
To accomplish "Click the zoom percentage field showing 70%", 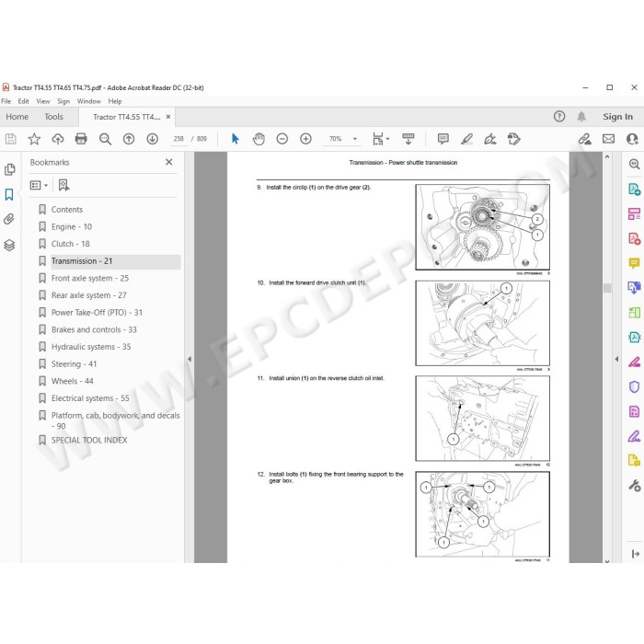I will point(336,139).
